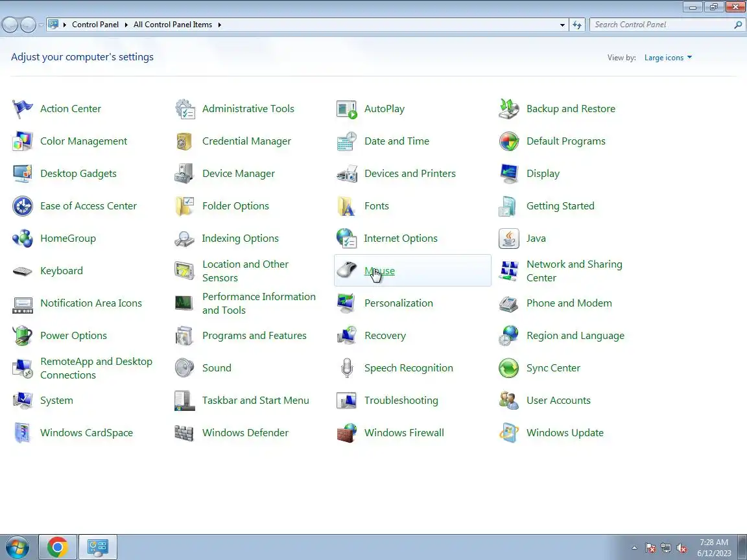Click the muted volume tray icon

click(682, 548)
